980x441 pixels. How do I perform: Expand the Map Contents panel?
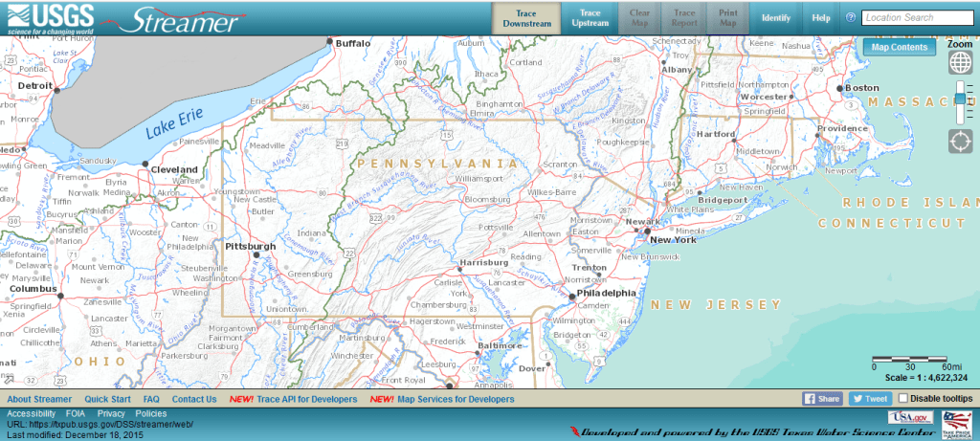(899, 47)
